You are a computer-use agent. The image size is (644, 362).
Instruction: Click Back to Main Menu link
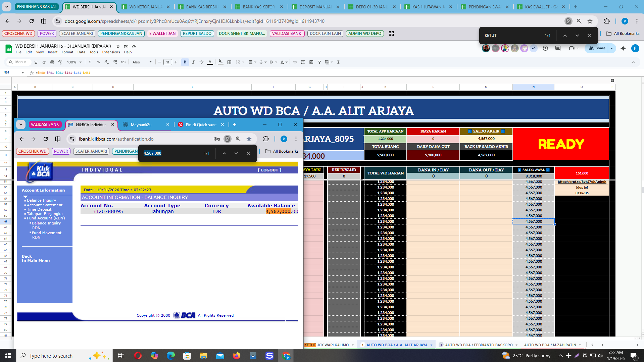[x=36, y=258]
